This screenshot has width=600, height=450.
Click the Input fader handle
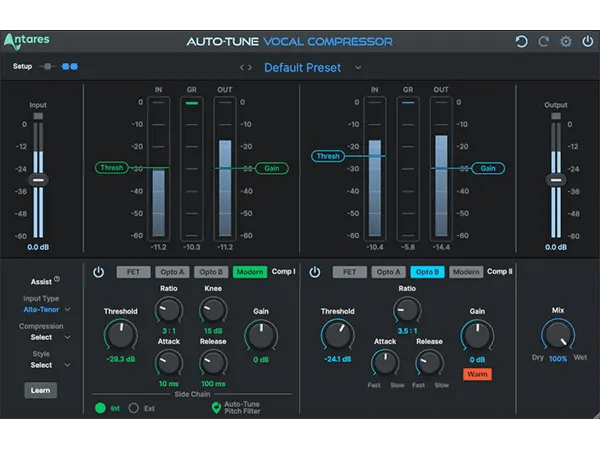click(38, 180)
